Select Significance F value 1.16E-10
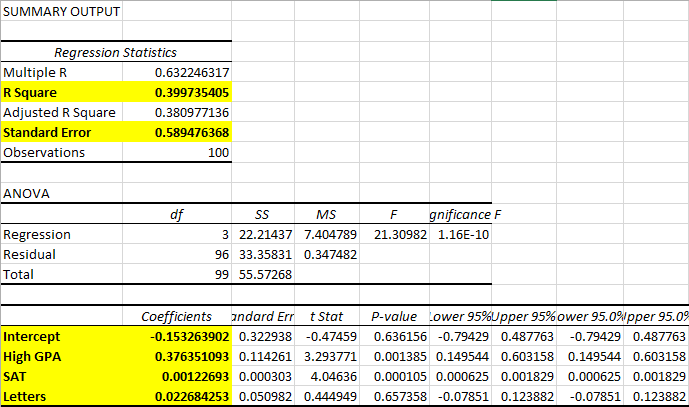Image resolution: width=689 pixels, height=407 pixels. pyautogui.click(x=461, y=234)
